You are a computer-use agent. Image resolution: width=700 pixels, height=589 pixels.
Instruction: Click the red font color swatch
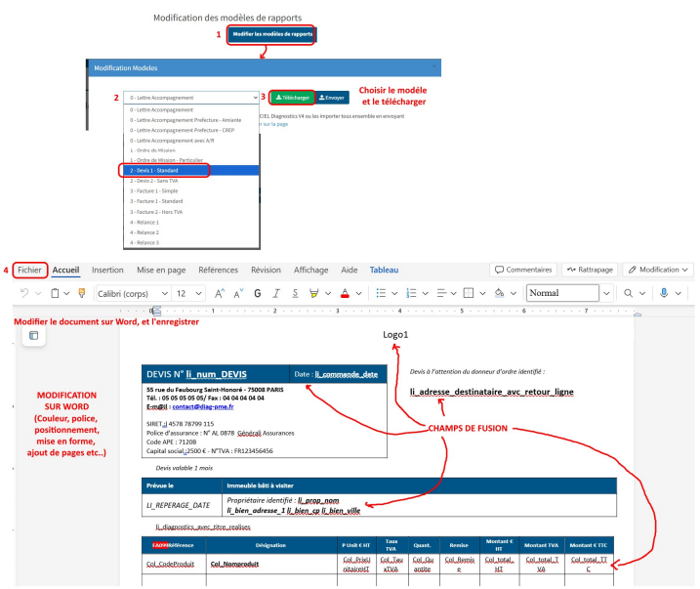(345, 293)
